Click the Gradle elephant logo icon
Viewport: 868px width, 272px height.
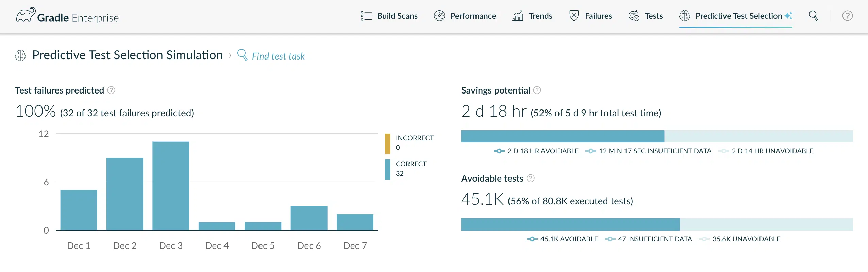(x=26, y=15)
